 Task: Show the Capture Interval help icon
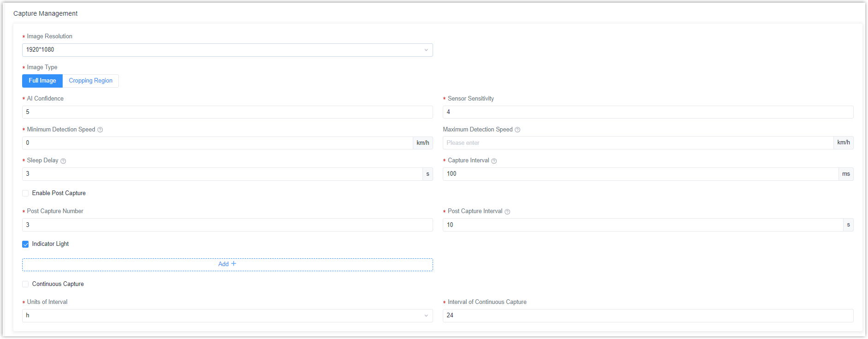(494, 161)
